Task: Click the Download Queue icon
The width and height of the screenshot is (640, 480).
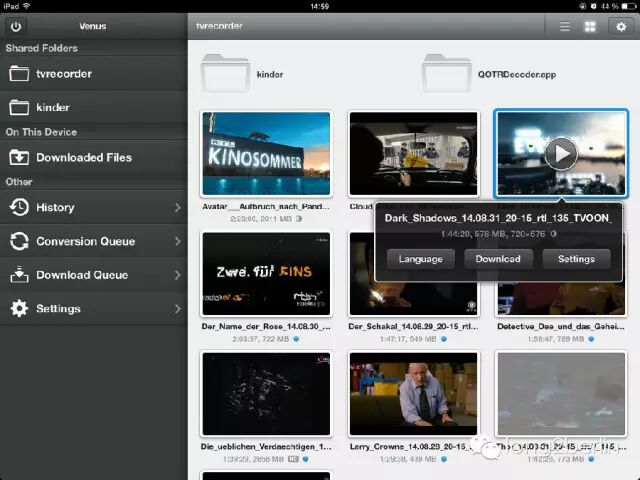Action: 19,275
